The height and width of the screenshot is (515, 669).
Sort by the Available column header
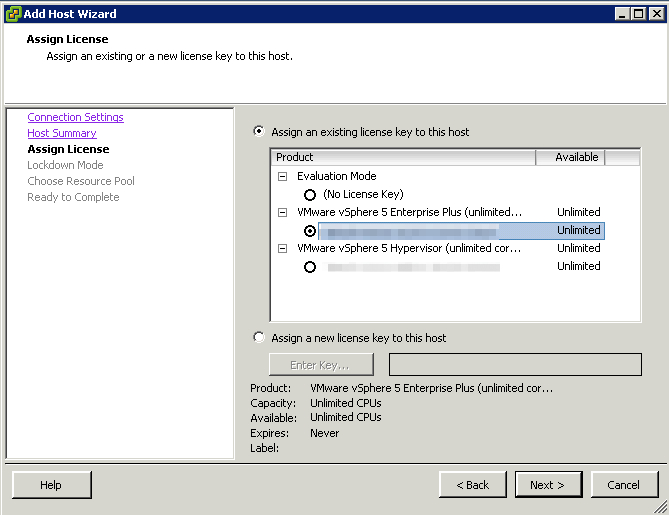570,157
